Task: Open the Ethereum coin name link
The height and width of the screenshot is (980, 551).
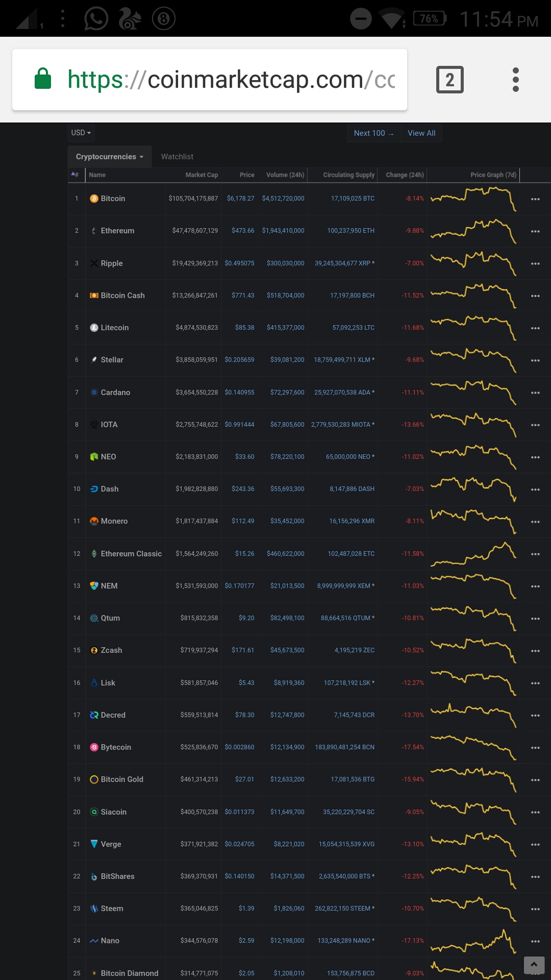Action: coord(117,231)
